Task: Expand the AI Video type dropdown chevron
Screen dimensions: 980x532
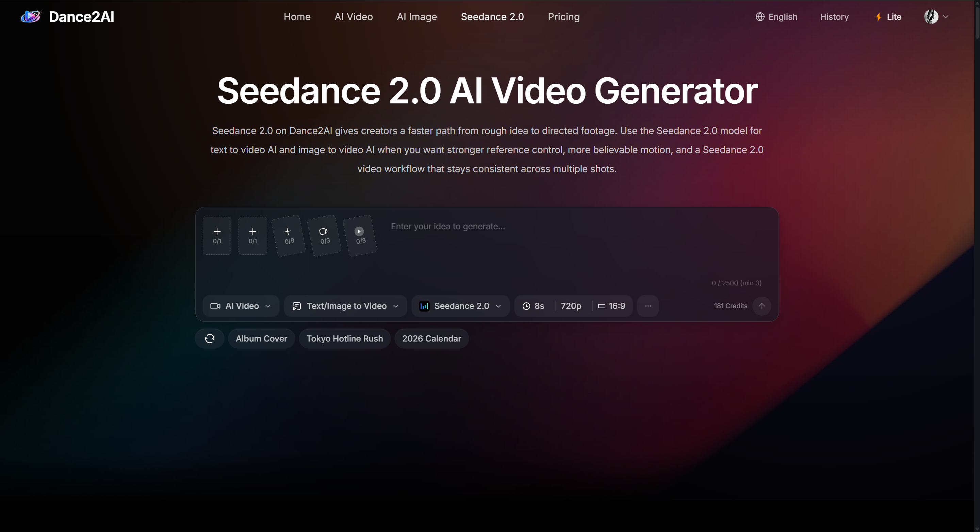Action: pos(268,306)
